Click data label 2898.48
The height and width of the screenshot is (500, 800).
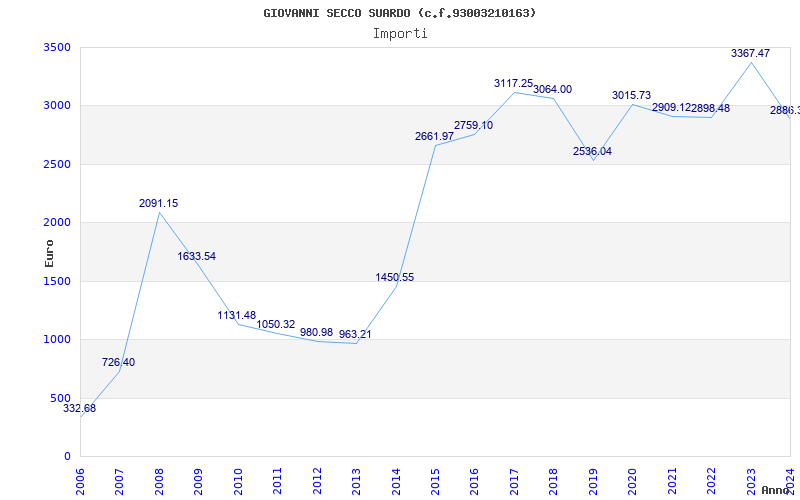[x=711, y=109]
